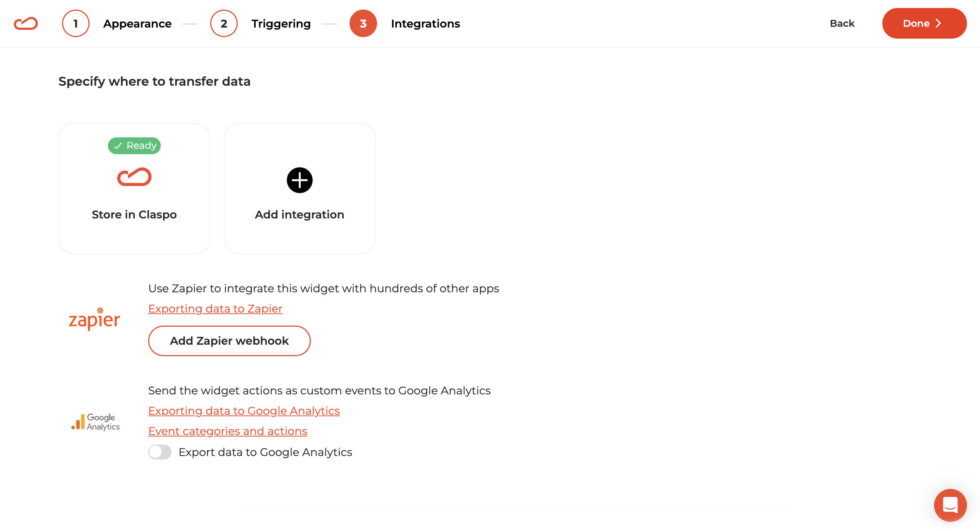
Task: Click the green Ready status badge
Action: pos(134,145)
